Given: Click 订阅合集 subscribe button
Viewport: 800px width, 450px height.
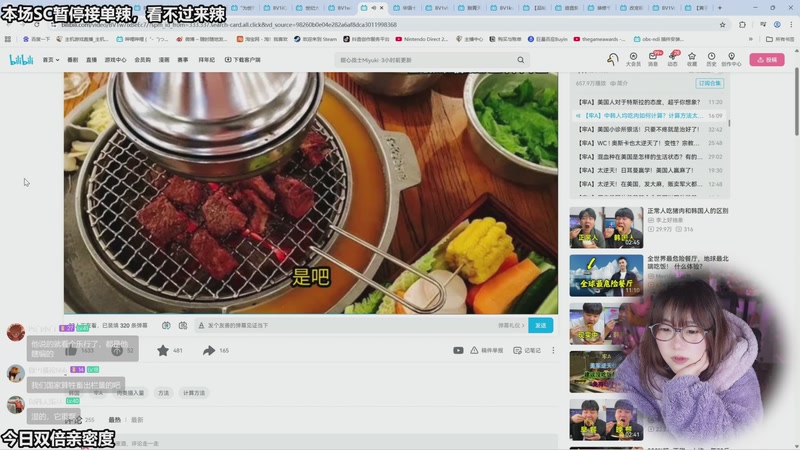Looking at the screenshot, I should pos(710,83).
